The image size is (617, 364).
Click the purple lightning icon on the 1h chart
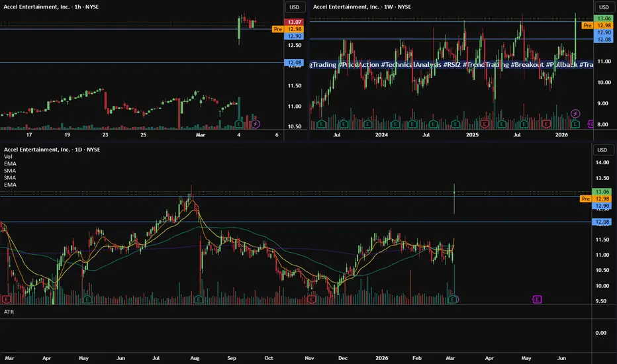point(256,124)
